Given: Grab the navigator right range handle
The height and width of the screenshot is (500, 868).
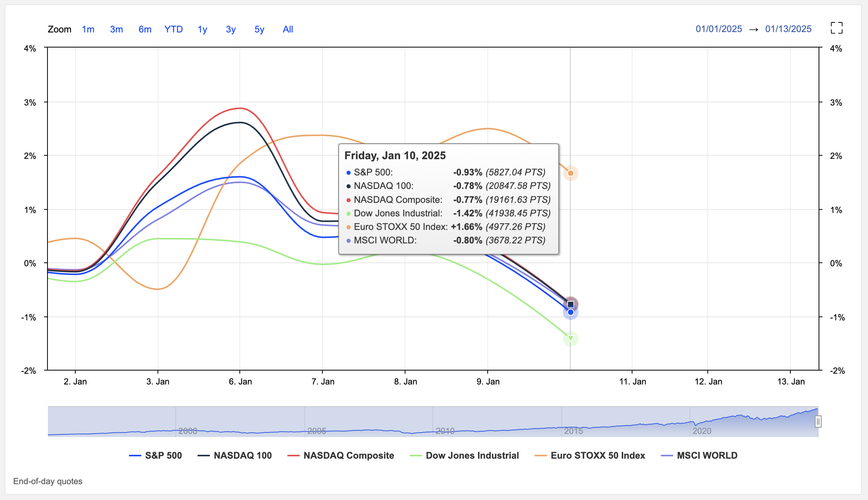Looking at the screenshot, I should pyautogui.click(x=818, y=422).
